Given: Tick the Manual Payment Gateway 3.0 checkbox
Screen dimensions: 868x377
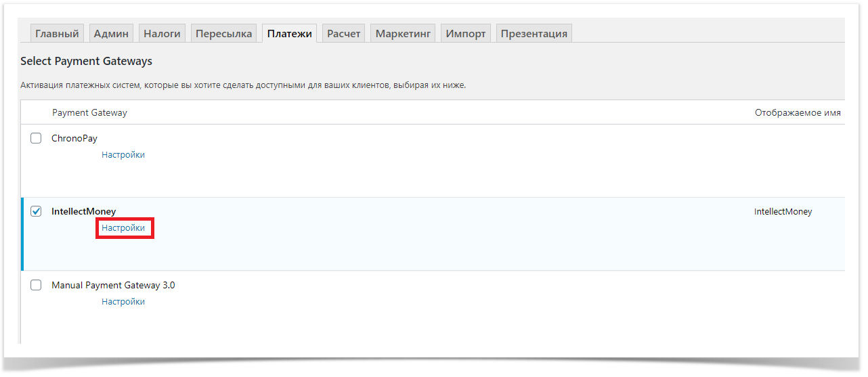Looking at the screenshot, I should (x=37, y=285).
